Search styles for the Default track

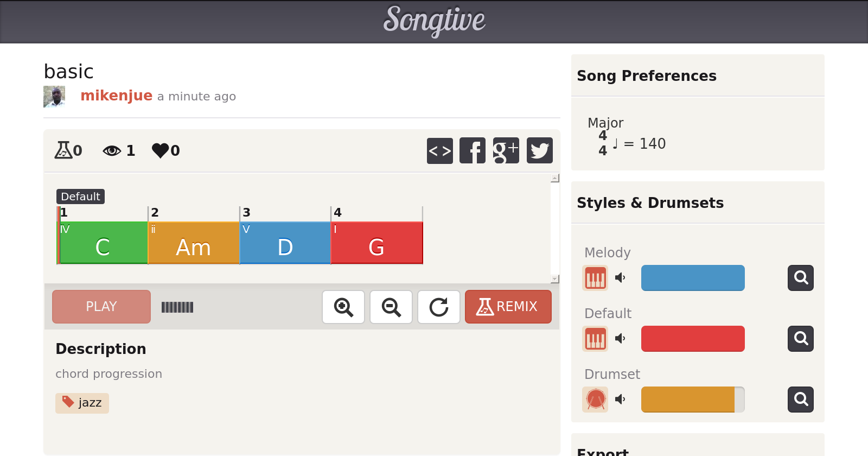800,339
